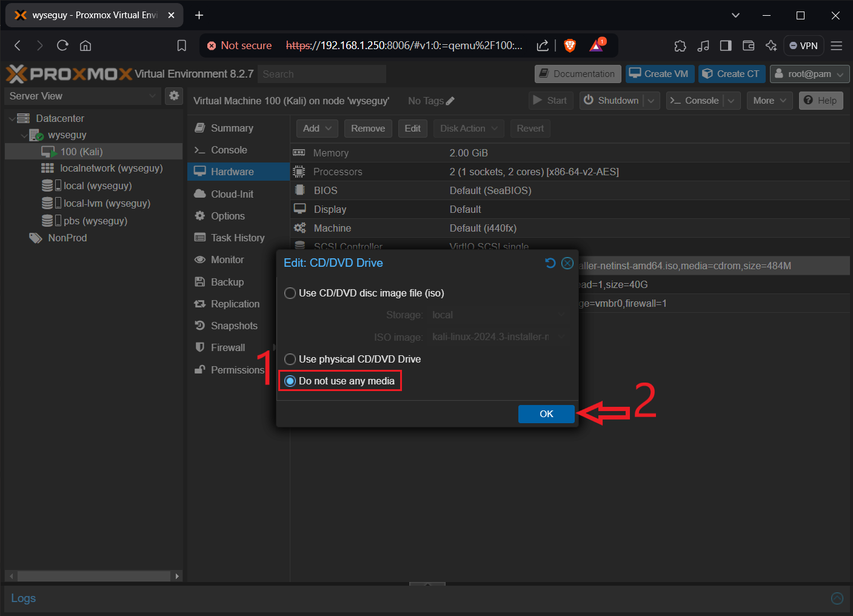Open browser extensions puzzle icon

click(x=680, y=45)
